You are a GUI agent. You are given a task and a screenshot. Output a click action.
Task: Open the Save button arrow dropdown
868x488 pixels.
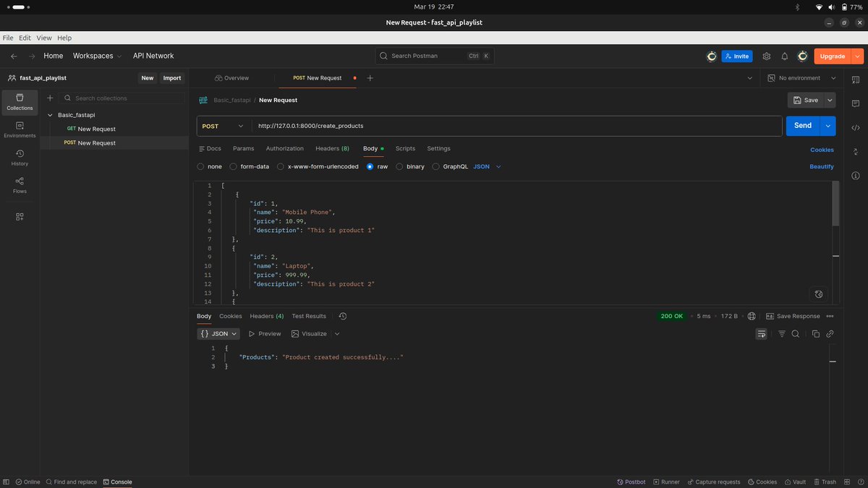coord(830,100)
